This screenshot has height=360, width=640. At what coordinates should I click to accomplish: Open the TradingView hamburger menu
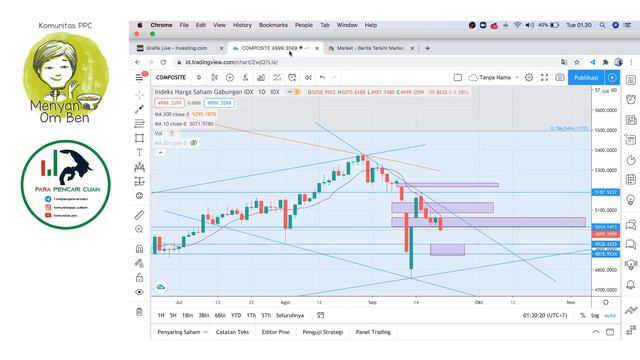[x=139, y=77]
